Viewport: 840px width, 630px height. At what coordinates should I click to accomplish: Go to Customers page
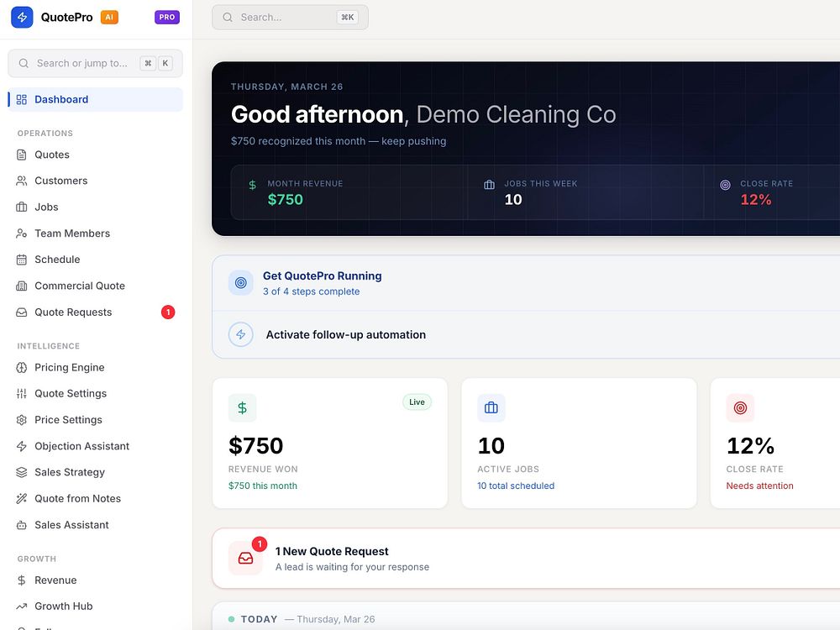tap(96, 181)
